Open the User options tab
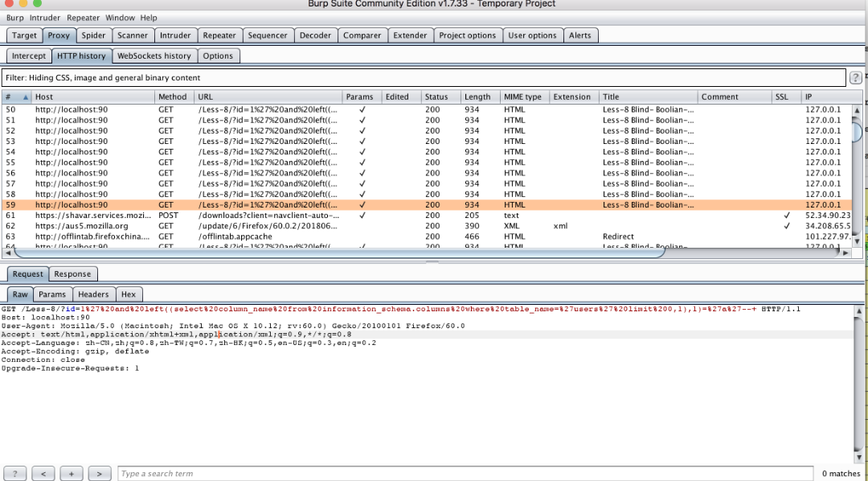This screenshot has height=481, width=868. 533,35
